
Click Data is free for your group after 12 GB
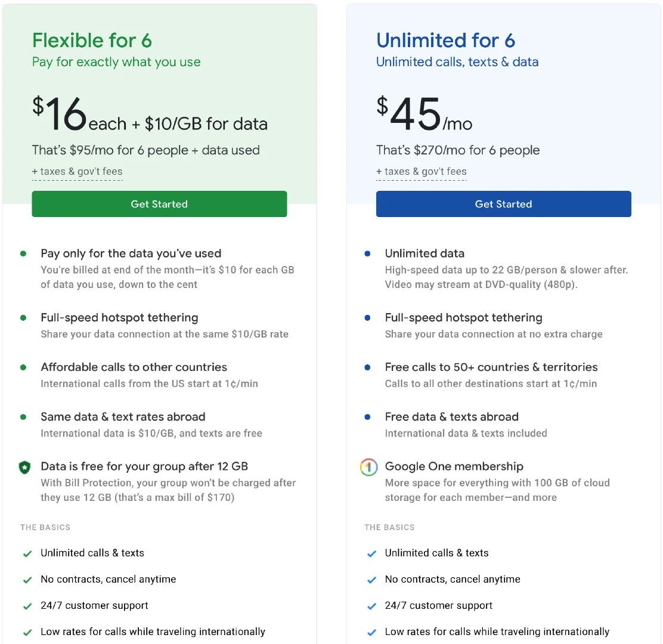144,466
